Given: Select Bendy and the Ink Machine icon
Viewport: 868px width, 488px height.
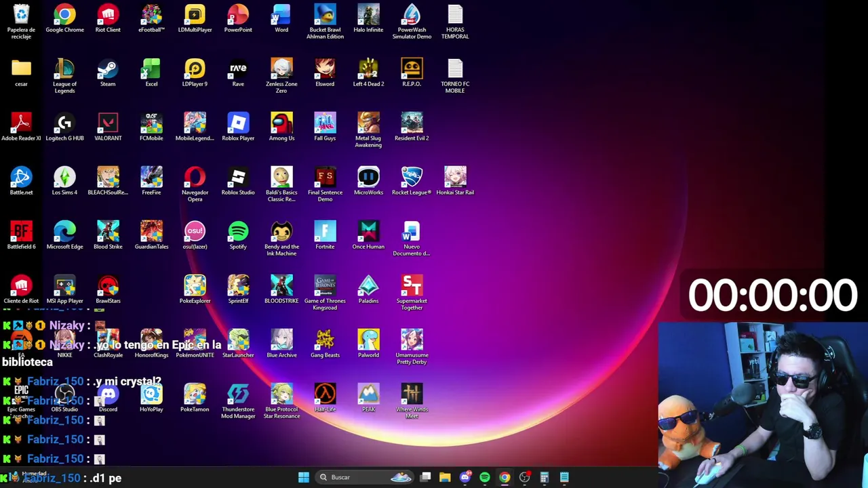Looking at the screenshot, I should (281, 239).
